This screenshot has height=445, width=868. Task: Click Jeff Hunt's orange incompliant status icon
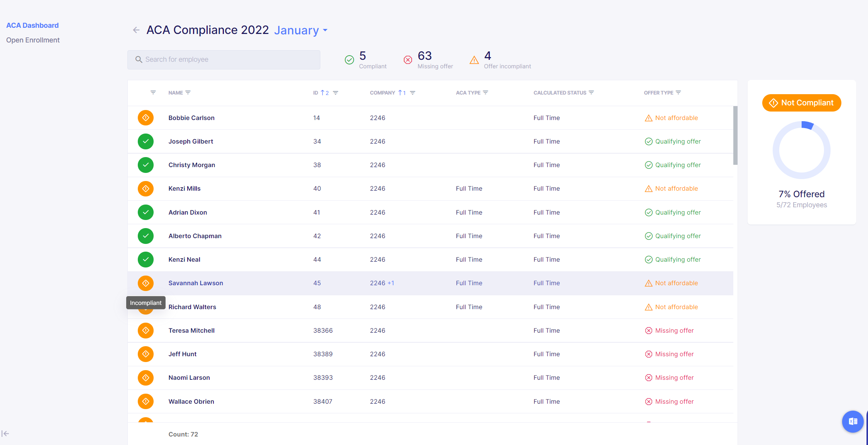point(146,354)
